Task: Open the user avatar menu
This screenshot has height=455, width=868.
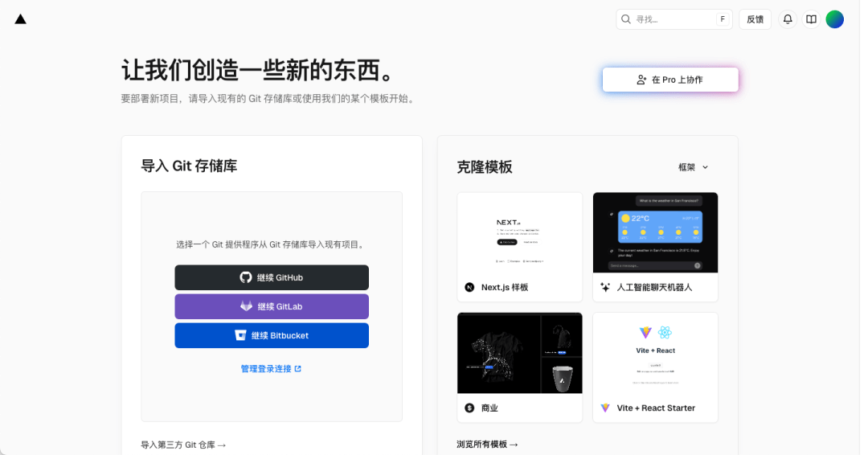Action: 835,19
